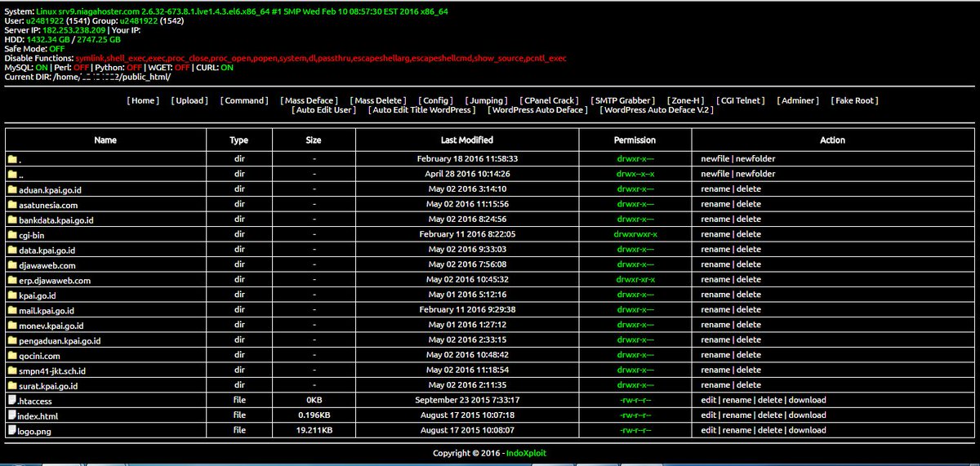Open the kpai.go.id directory link

(x=37, y=295)
